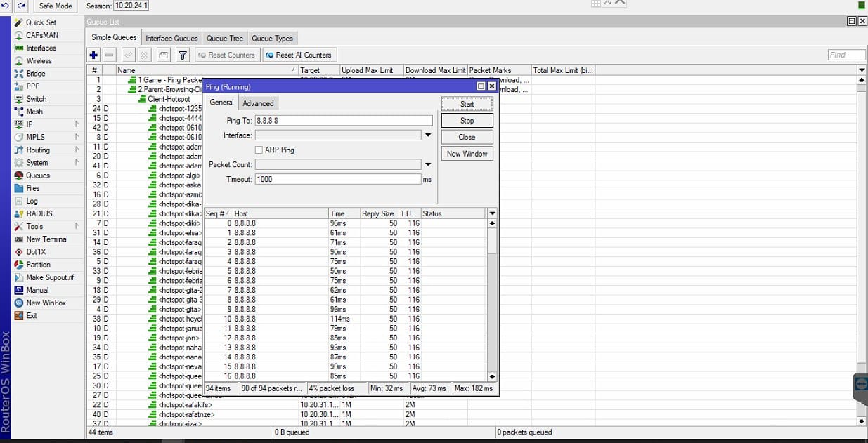868x443 pixels.
Task: Click the New Window button
Action: point(467,154)
